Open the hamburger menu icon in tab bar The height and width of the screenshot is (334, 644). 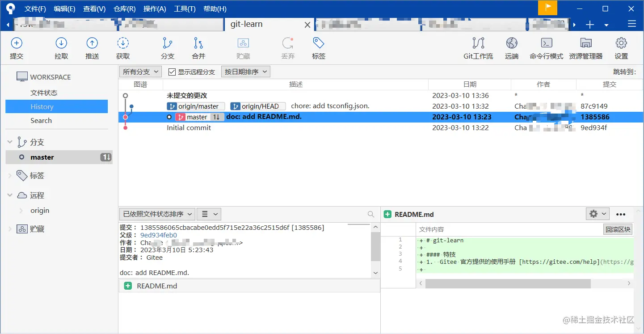coord(631,24)
